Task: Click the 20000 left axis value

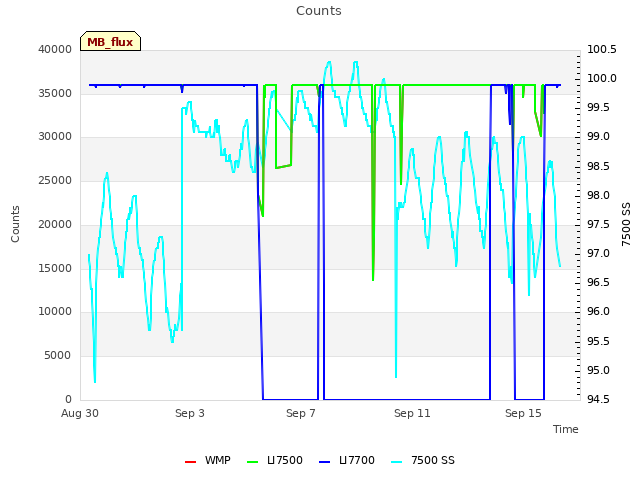Action: click(55, 224)
